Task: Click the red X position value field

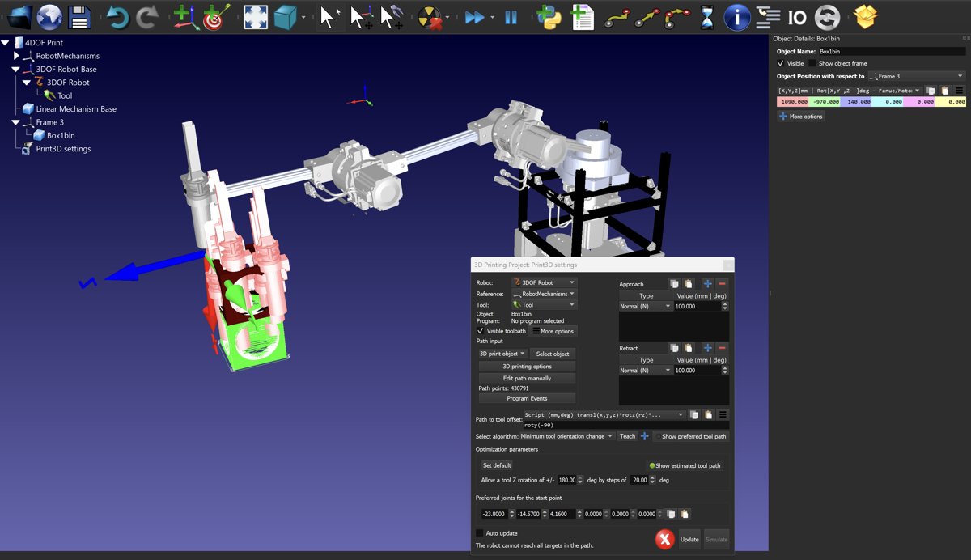Action: tap(792, 102)
